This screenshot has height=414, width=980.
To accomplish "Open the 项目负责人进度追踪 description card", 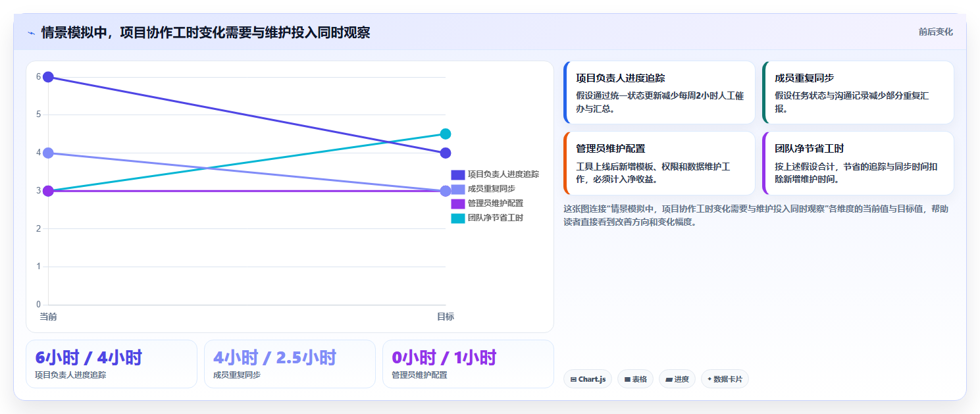I will point(659,93).
